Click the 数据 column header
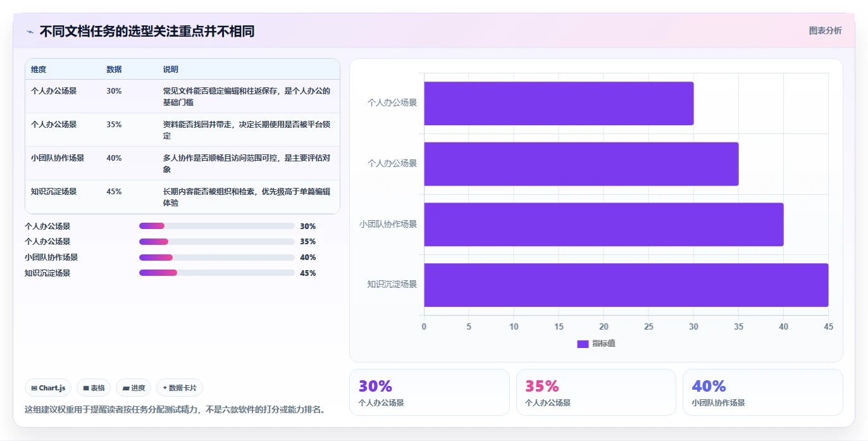This screenshot has height=441, width=868. coord(114,69)
